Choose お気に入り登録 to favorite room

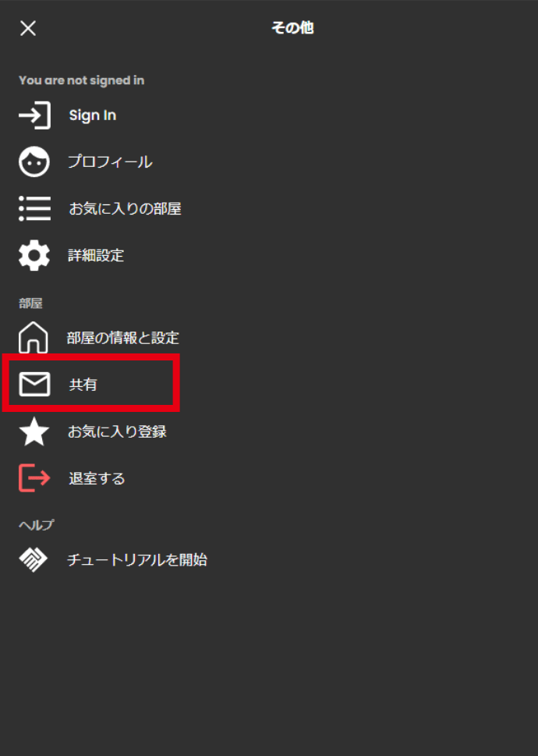click(x=117, y=431)
